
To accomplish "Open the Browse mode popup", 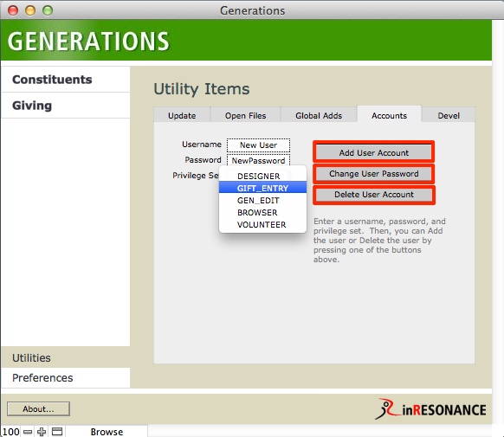I will (x=107, y=432).
